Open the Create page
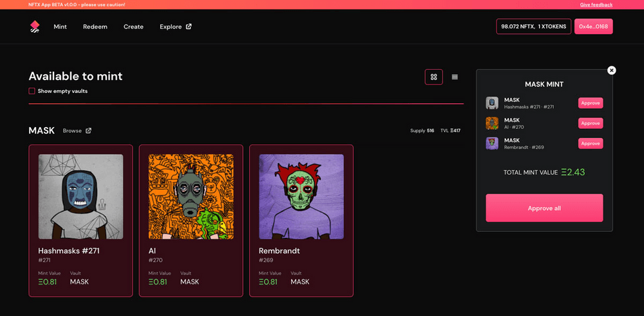644x316 pixels. coord(133,26)
